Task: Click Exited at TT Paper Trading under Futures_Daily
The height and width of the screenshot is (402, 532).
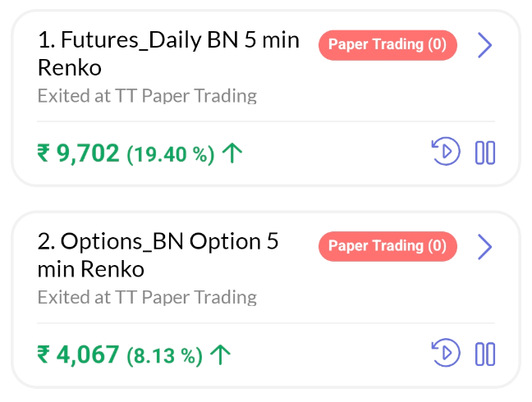Action: point(147,96)
